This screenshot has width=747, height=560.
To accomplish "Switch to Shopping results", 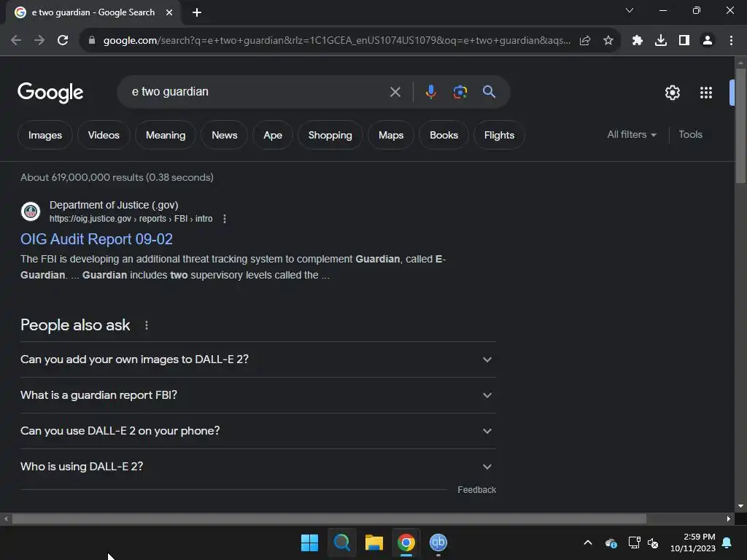I will pyautogui.click(x=330, y=135).
